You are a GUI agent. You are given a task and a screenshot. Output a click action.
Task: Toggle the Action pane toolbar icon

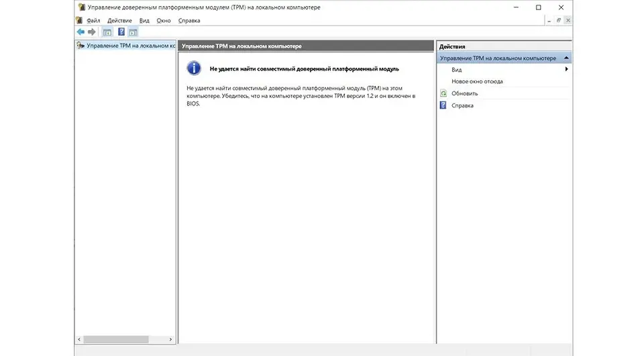pyautogui.click(x=133, y=32)
